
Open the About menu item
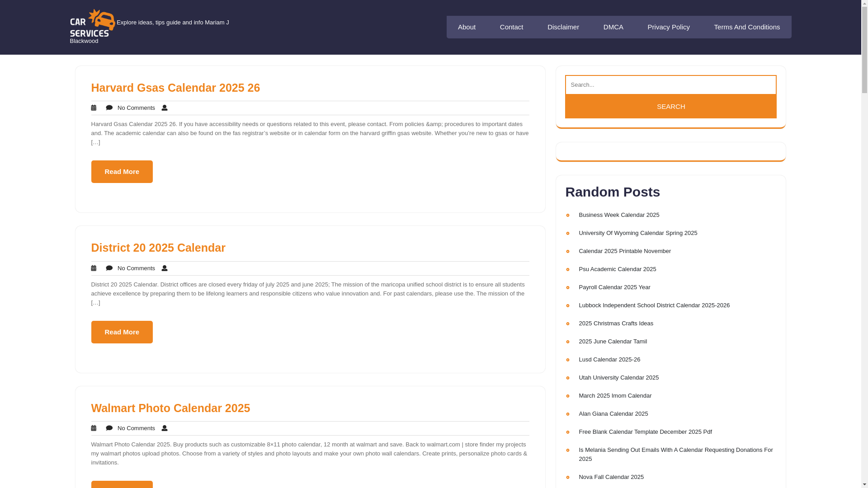[x=467, y=27]
